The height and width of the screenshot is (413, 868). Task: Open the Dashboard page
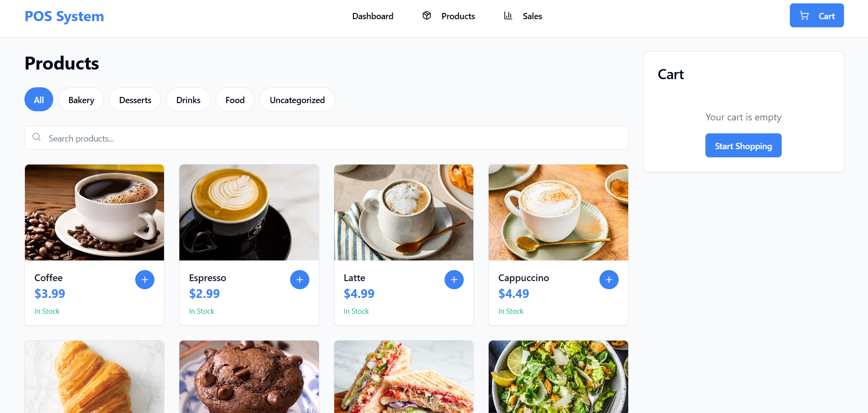(373, 16)
